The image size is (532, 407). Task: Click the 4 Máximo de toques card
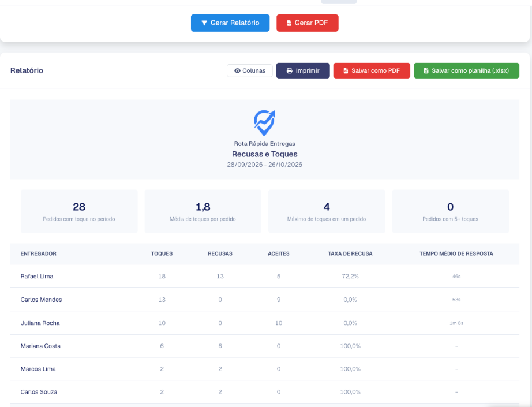click(327, 211)
